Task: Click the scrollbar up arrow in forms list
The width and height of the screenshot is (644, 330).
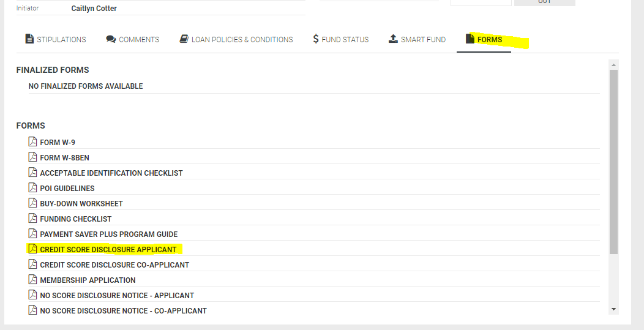Action: click(x=614, y=64)
